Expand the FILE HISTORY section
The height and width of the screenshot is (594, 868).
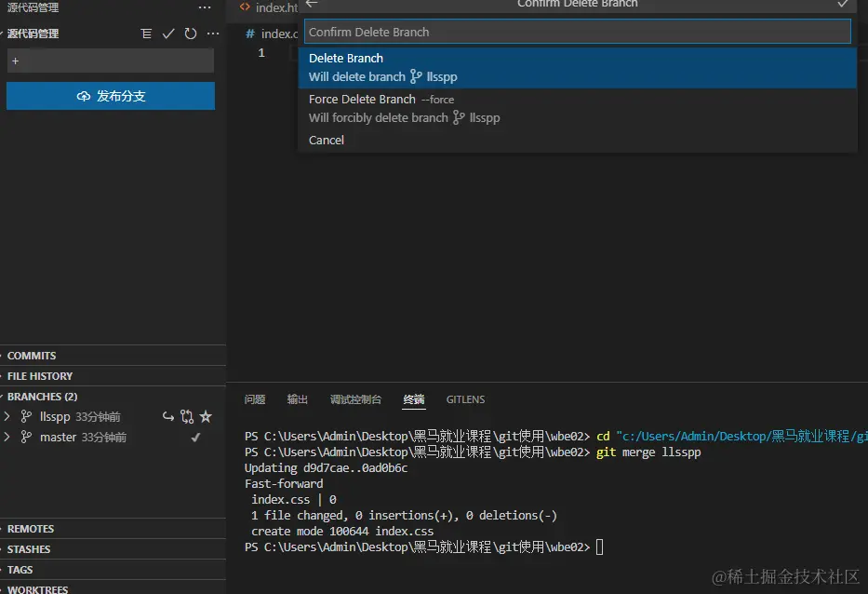[x=113, y=376]
